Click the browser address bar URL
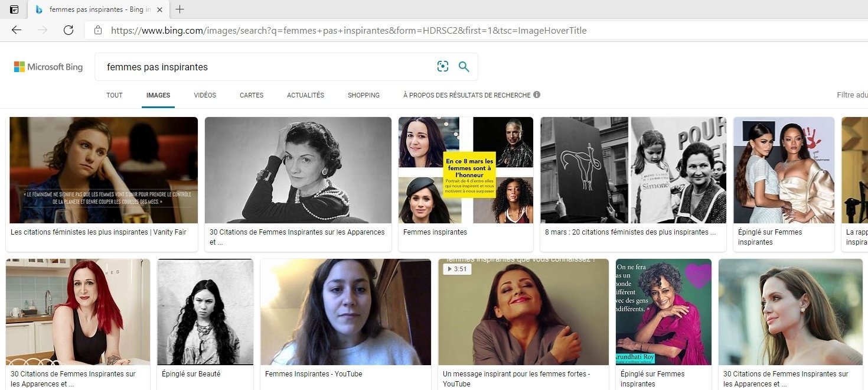Viewport: 868px width, 390px height. coord(348,31)
